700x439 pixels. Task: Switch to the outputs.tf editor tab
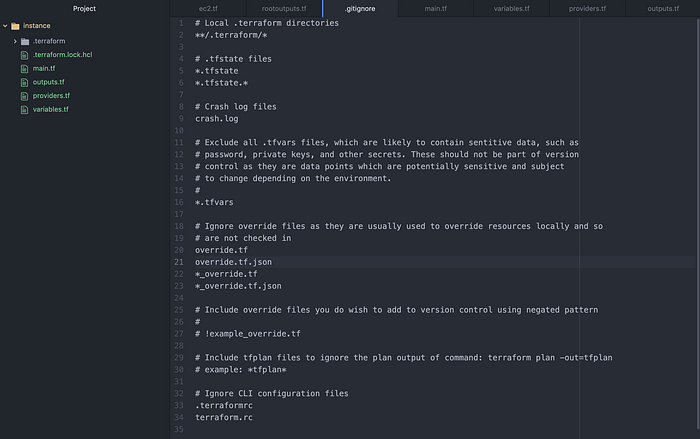click(x=663, y=8)
